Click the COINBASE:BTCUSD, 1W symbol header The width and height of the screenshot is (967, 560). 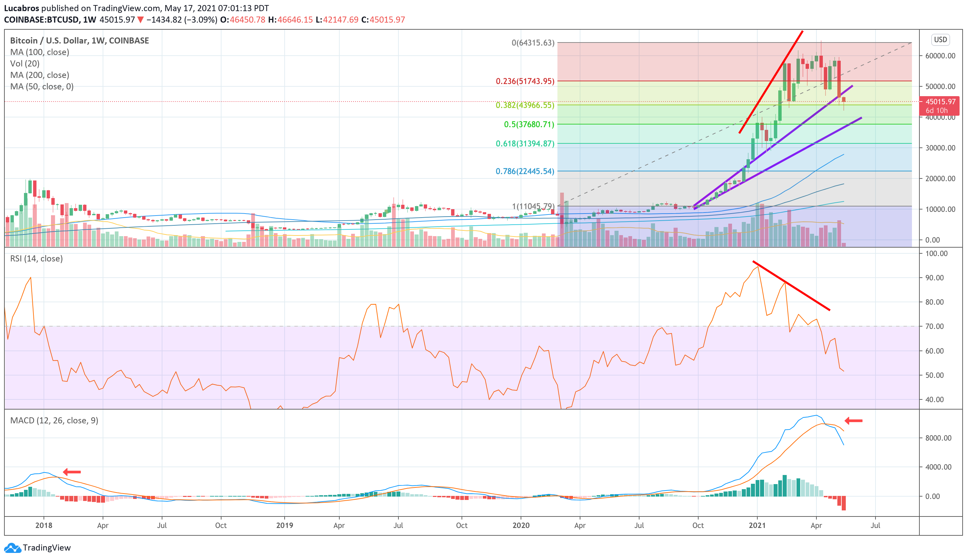point(50,20)
